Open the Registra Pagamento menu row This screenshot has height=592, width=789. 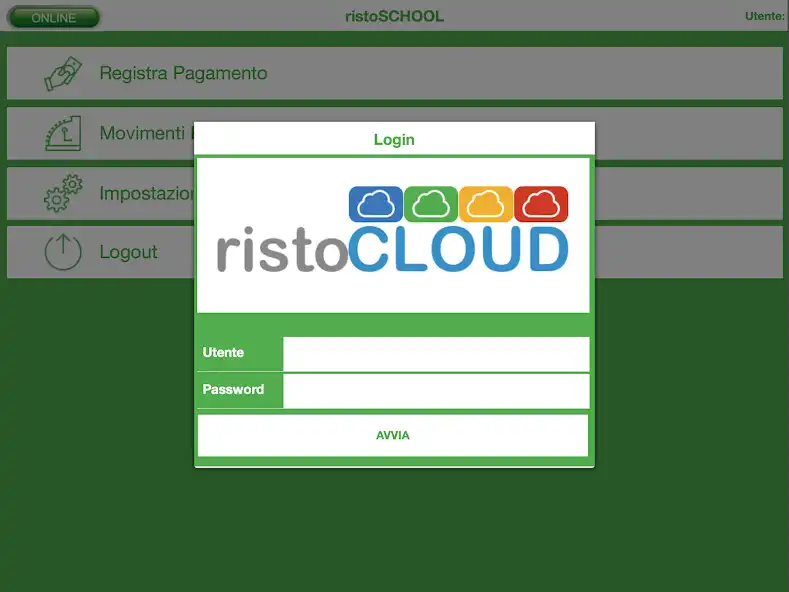click(394, 73)
